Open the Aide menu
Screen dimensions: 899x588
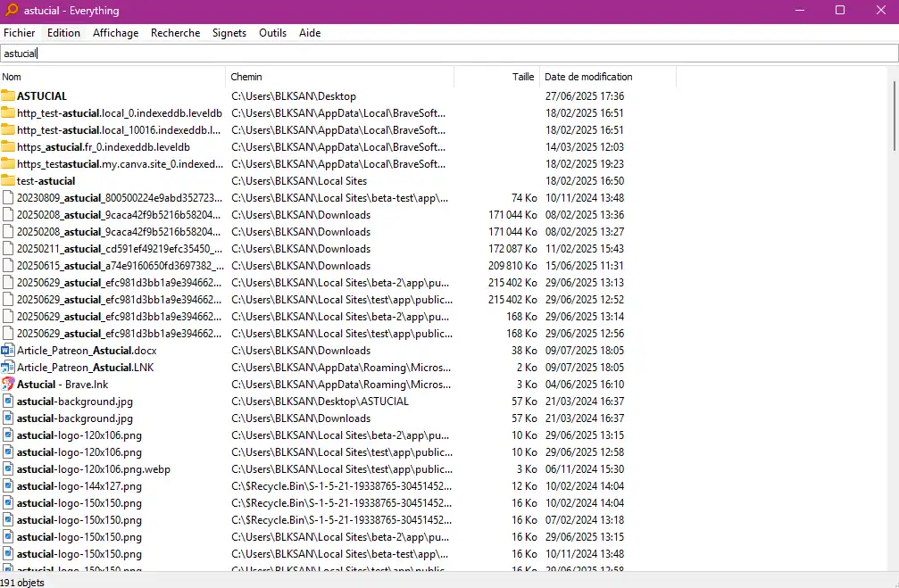310,33
